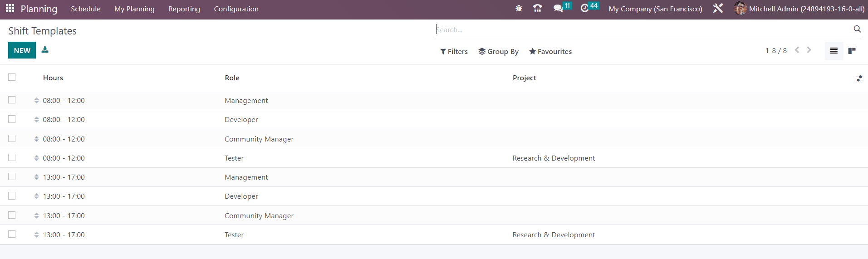Viewport: 868px width, 259px height.
Task: Open My Company (San Francisco) switcher
Action: click(655, 9)
